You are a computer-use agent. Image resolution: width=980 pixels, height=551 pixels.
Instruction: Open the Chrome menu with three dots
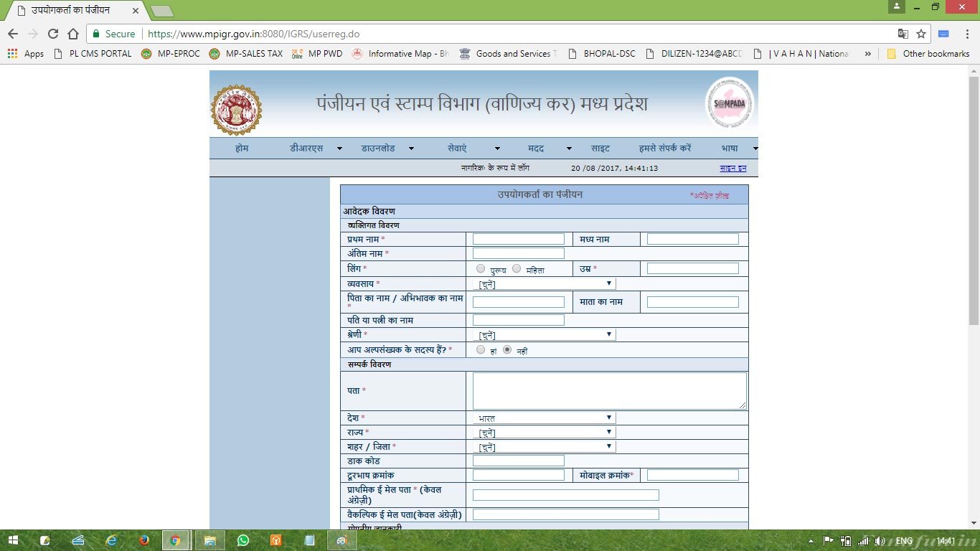[966, 34]
